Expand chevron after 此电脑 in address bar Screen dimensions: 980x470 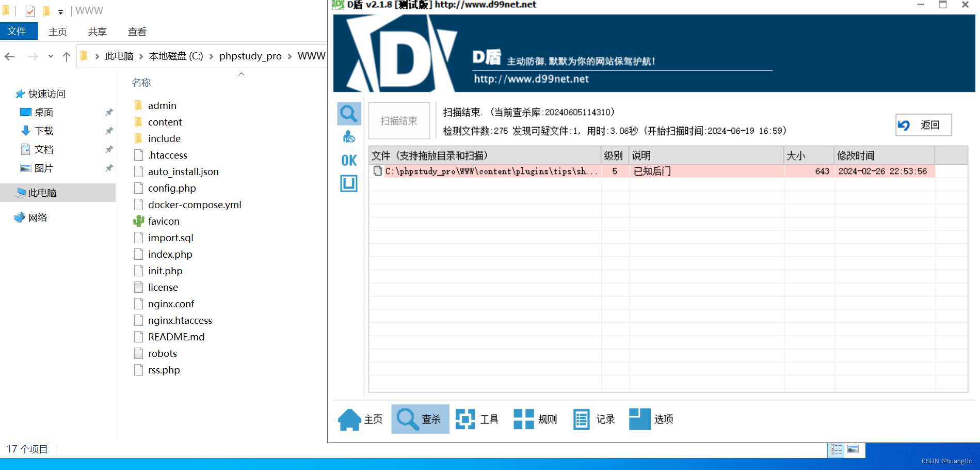pyautogui.click(x=141, y=56)
